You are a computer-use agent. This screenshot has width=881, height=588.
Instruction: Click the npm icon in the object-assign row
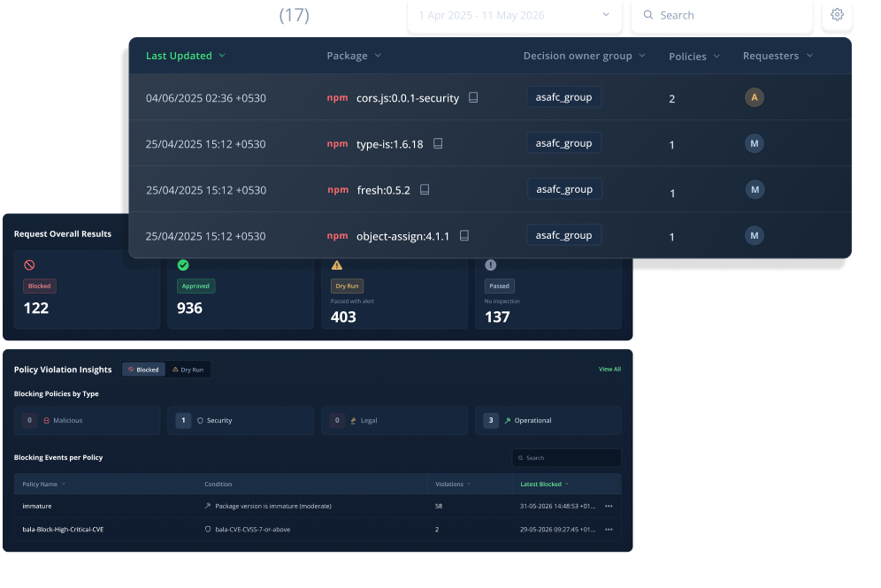[337, 236]
